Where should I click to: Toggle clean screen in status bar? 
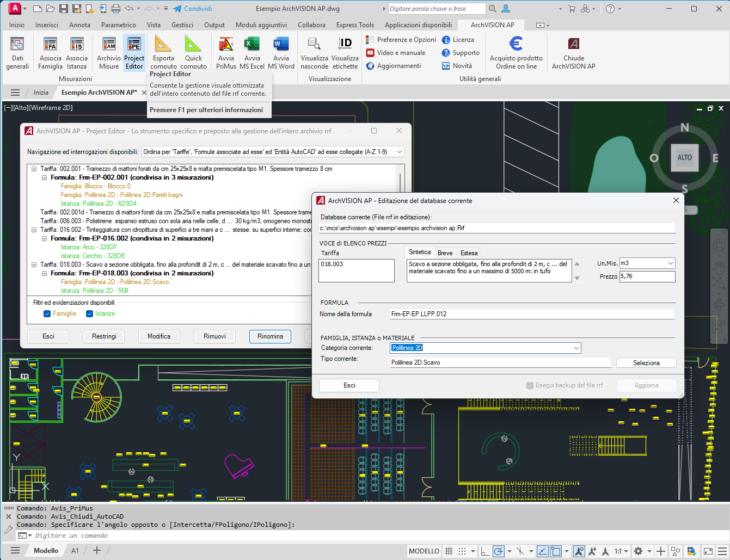click(708, 551)
